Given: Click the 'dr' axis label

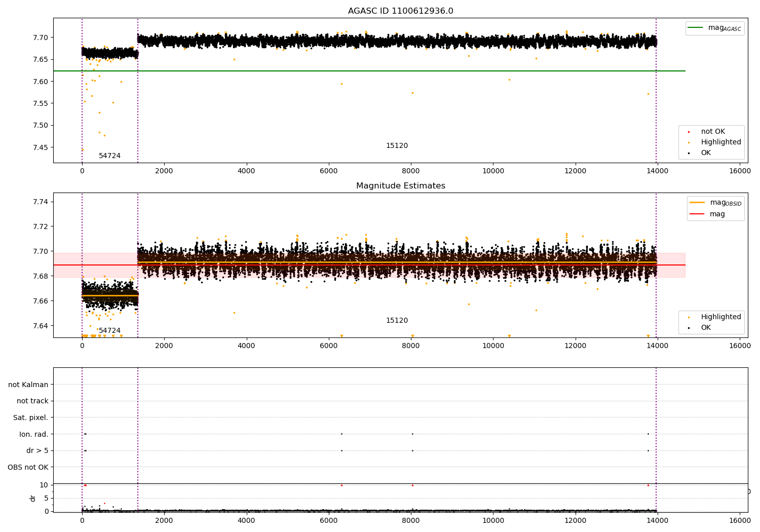Looking at the screenshot, I should tap(33, 498).
